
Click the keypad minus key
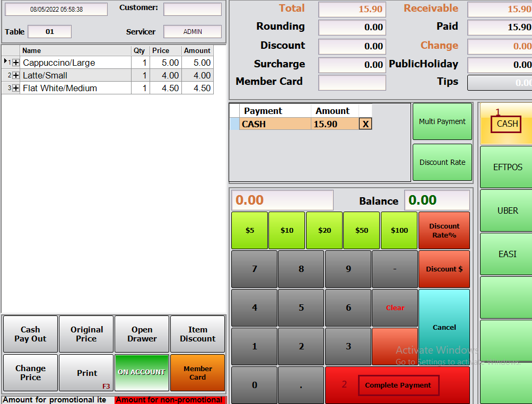click(x=395, y=269)
